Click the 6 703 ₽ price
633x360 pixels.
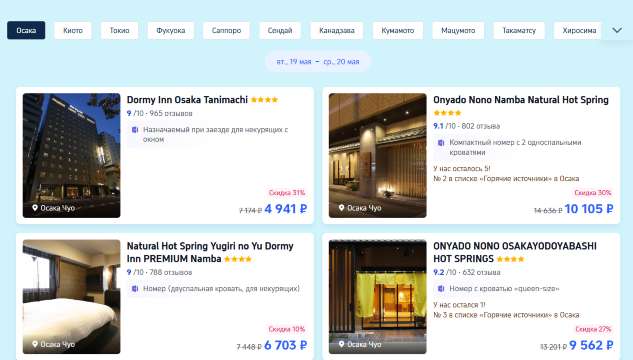286,345
